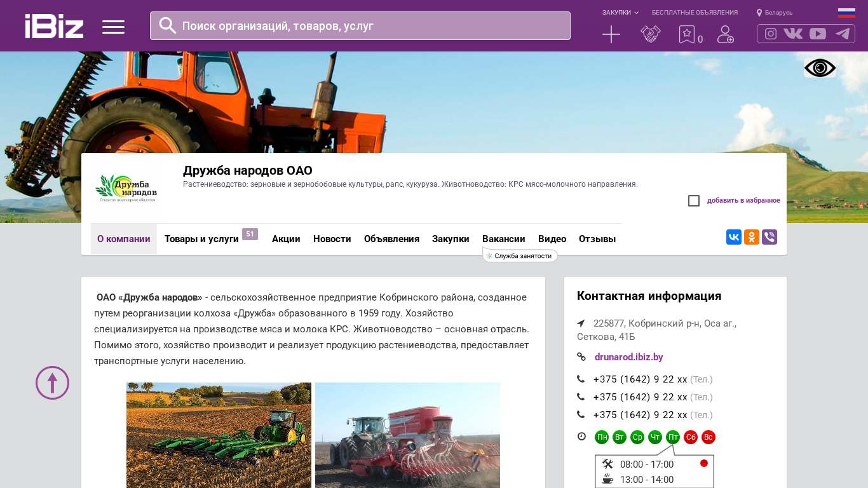Expand the ЗАКУПКИ dropdown
The height and width of the screenshot is (488, 868).
pyautogui.click(x=620, y=13)
